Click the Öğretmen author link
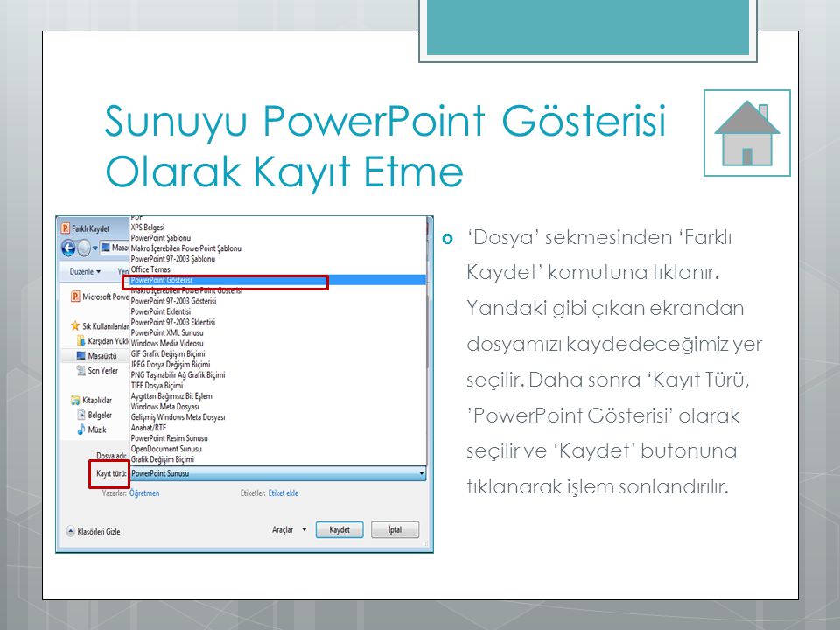 pos(144,493)
